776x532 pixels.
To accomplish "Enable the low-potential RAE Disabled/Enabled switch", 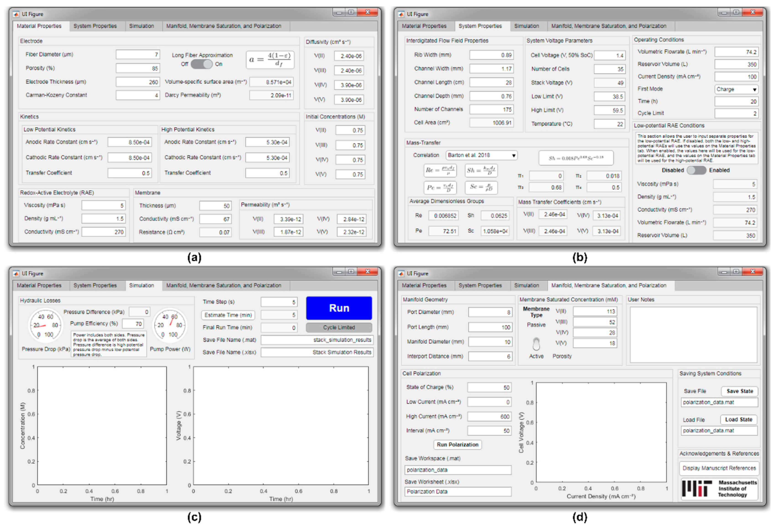I will coord(696,170).
